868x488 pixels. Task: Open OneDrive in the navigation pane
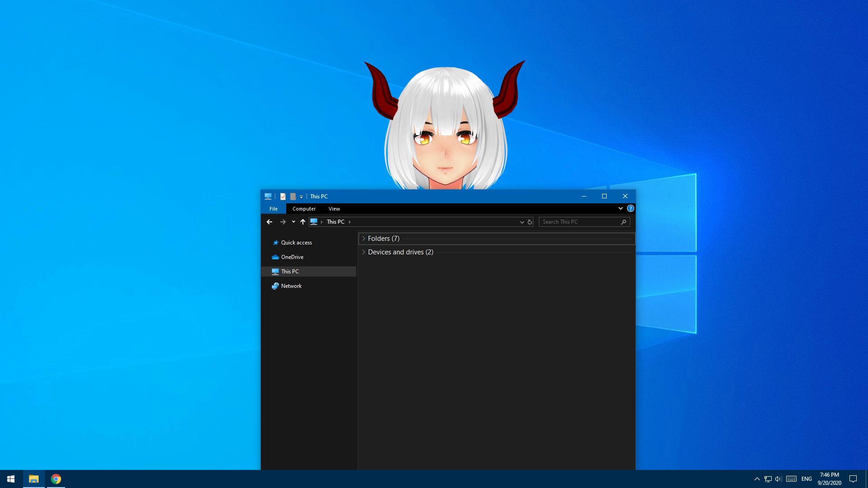click(x=292, y=257)
